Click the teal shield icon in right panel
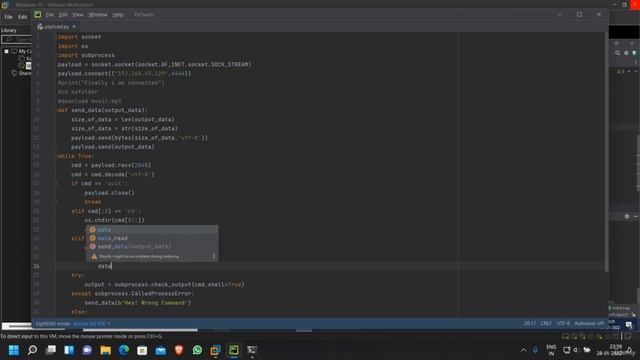This screenshot has width=640, height=360. pos(634,53)
